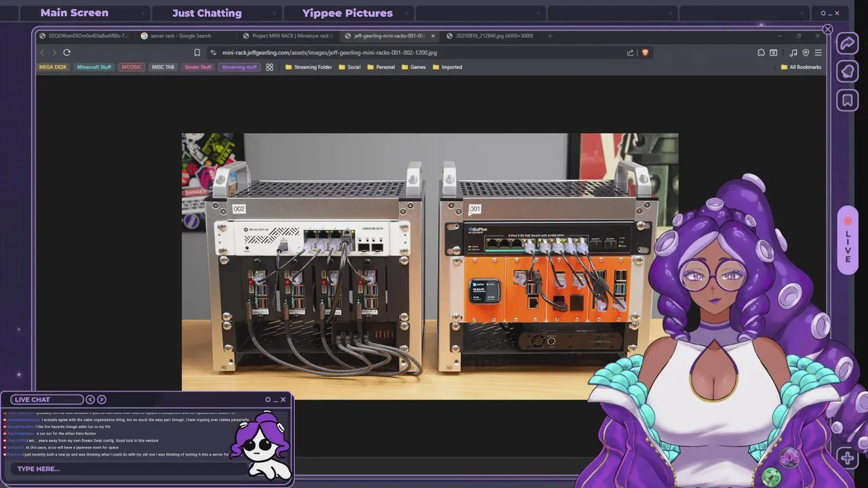Open the Sinder Stuff bookmark
Screen dimensions: 868x488
tap(198, 67)
